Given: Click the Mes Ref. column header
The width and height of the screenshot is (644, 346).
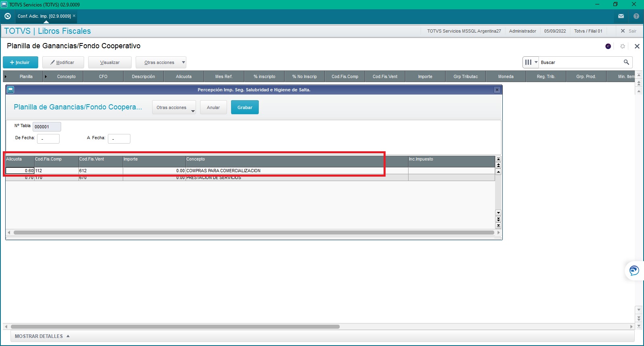Looking at the screenshot, I should coord(224,76).
